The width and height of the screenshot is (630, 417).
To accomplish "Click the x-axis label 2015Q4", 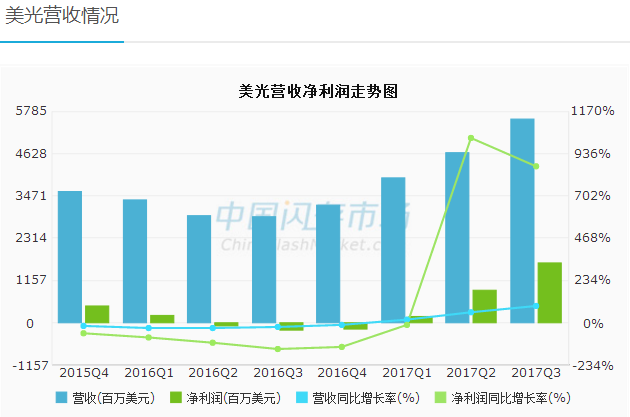I will 84,373.
